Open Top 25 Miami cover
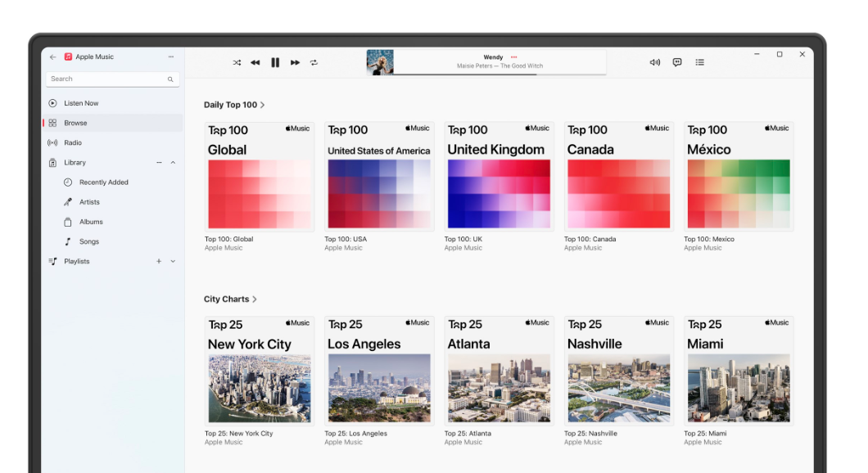Screen dimensions: 868x473 pyautogui.click(x=739, y=371)
